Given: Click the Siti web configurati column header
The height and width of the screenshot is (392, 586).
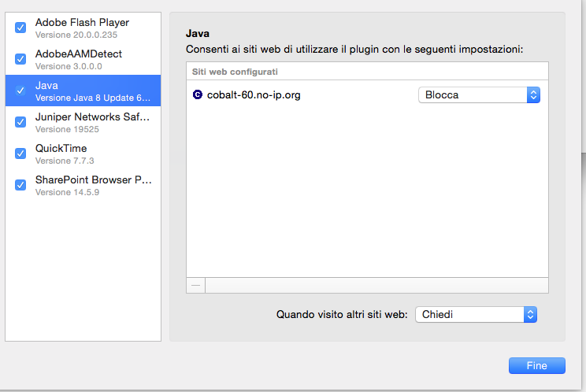Looking at the screenshot, I should tap(367, 72).
